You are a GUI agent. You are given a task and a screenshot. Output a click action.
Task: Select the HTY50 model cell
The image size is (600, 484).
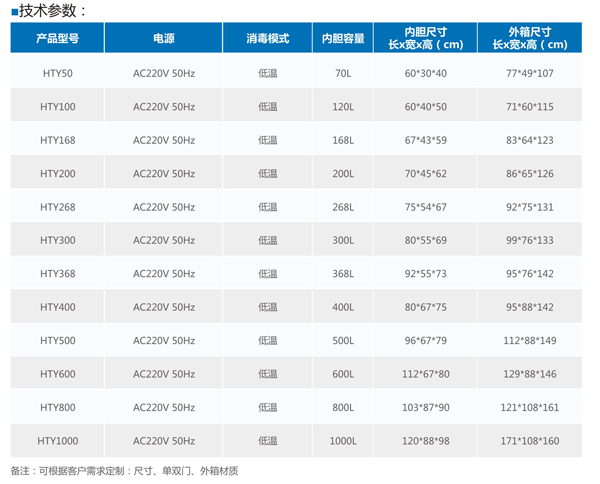[57, 73]
